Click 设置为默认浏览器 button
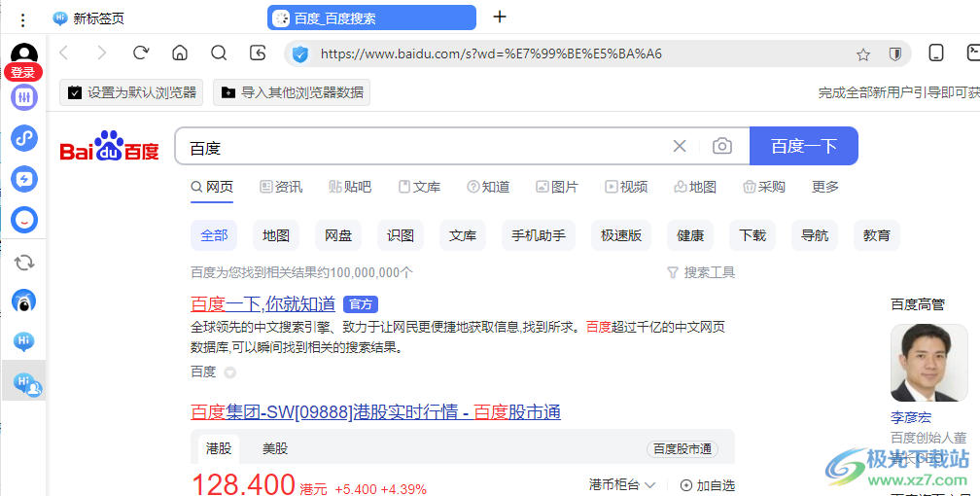Screen dimensions: 980x496 tap(131, 92)
